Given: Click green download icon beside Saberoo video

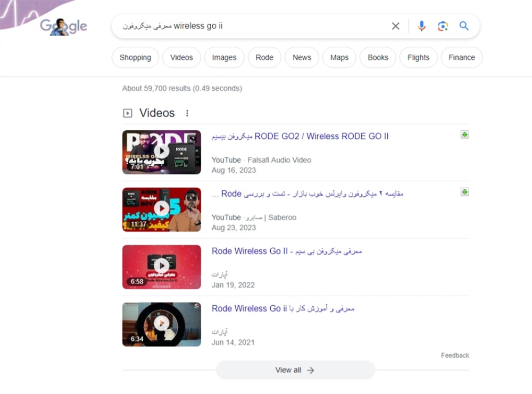Looking at the screenshot, I should coord(465,192).
